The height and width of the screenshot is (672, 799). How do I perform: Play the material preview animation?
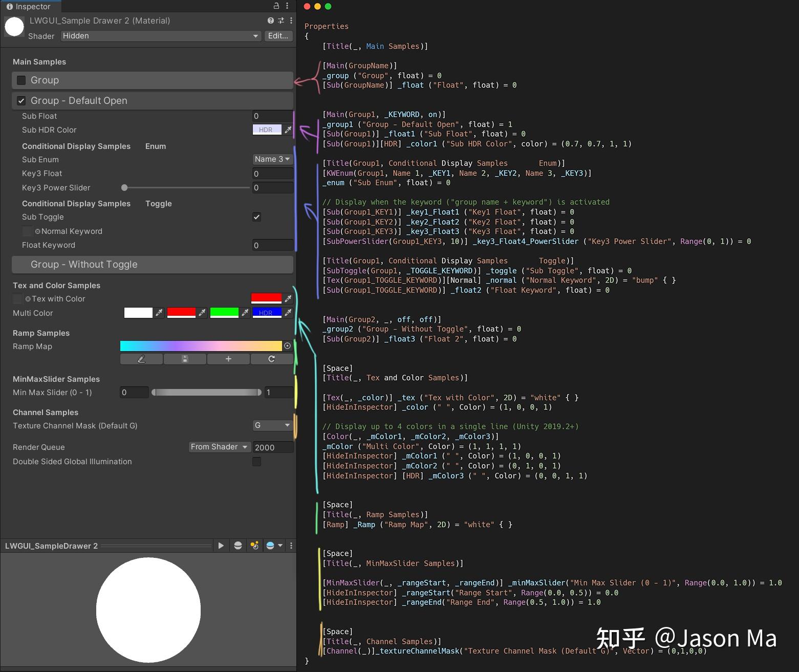coord(221,546)
